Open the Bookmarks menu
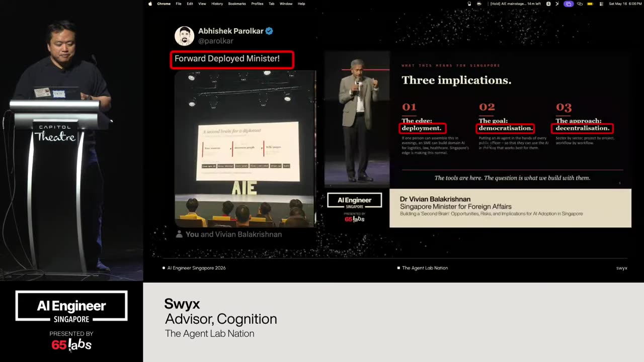Image resolution: width=644 pixels, height=362 pixels. pyautogui.click(x=237, y=4)
